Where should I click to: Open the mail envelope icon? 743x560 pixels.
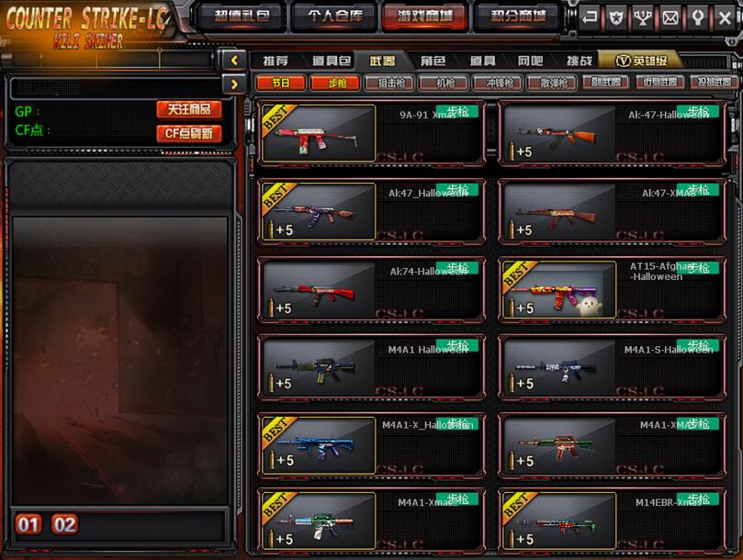[670, 18]
